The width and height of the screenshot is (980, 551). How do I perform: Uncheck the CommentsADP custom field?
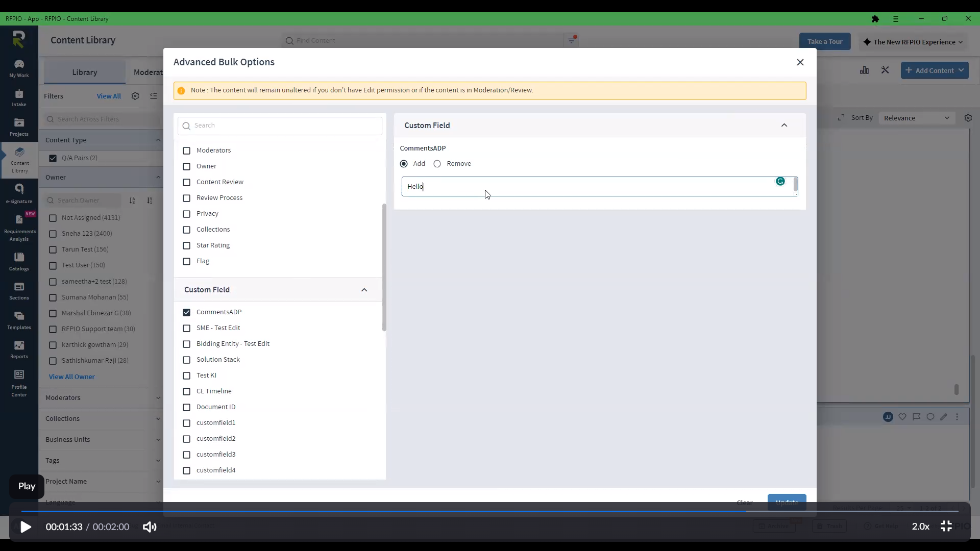(x=186, y=312)
